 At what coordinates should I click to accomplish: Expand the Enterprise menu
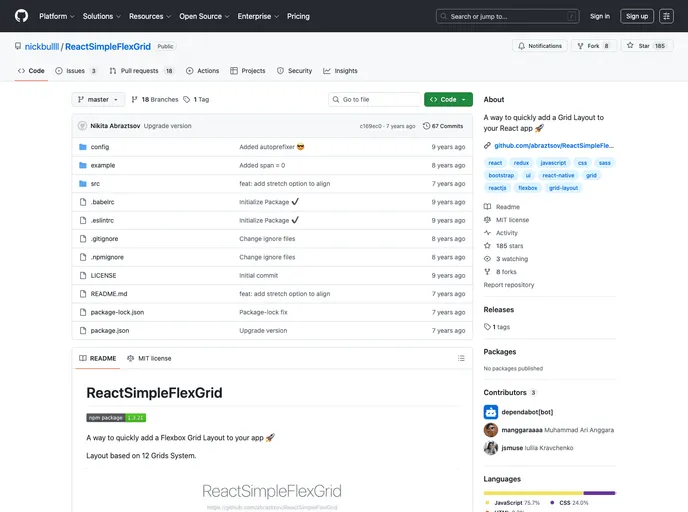click(x=258, y=16)
